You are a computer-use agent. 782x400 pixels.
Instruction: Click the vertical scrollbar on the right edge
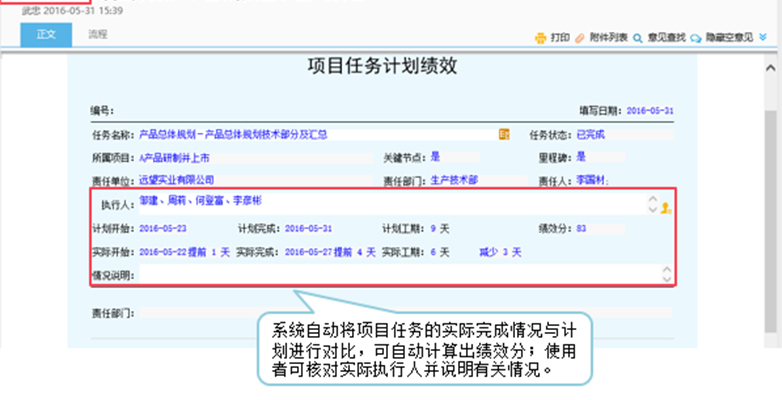(x=773, y=200)
